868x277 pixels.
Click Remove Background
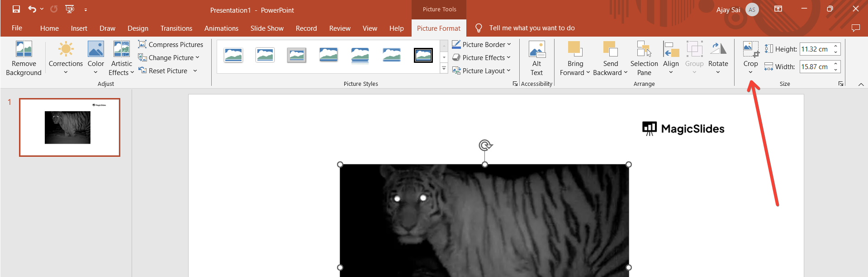coord(24,58)
